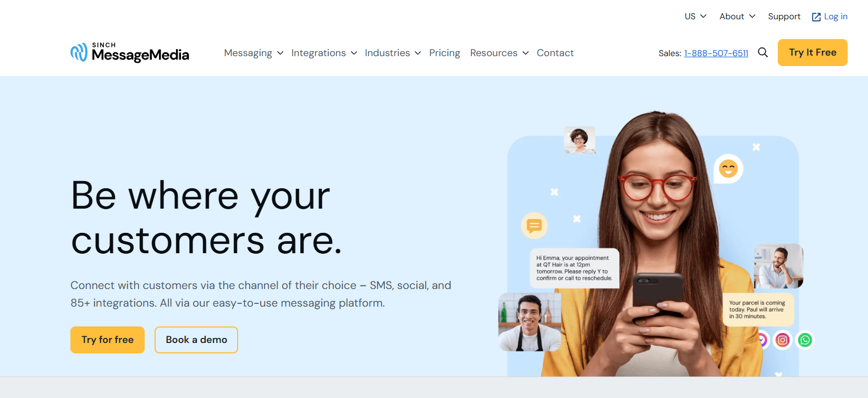This screenshot has width=868, height=398.
Task: Open the Contact menu item
Action: pos(555,53)
